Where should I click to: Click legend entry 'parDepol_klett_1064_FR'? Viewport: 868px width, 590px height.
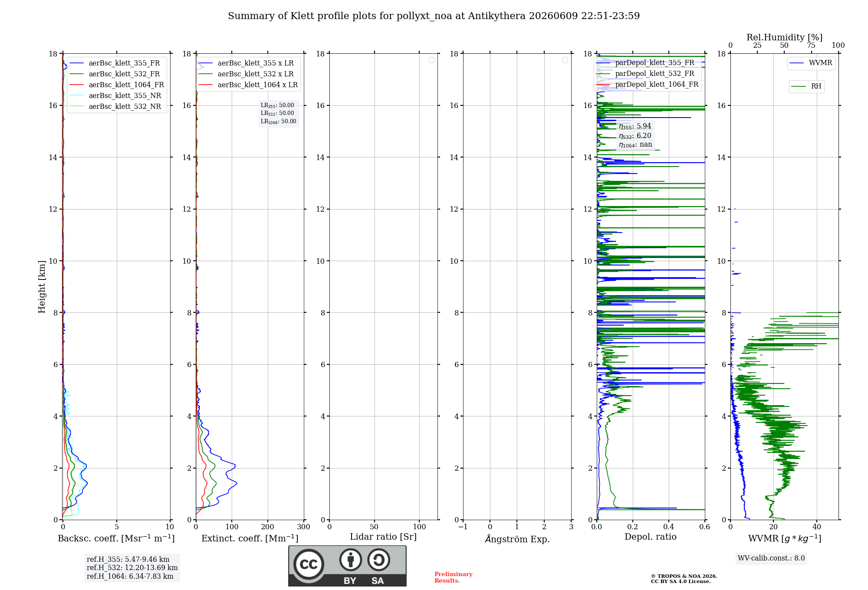(657, 85)
